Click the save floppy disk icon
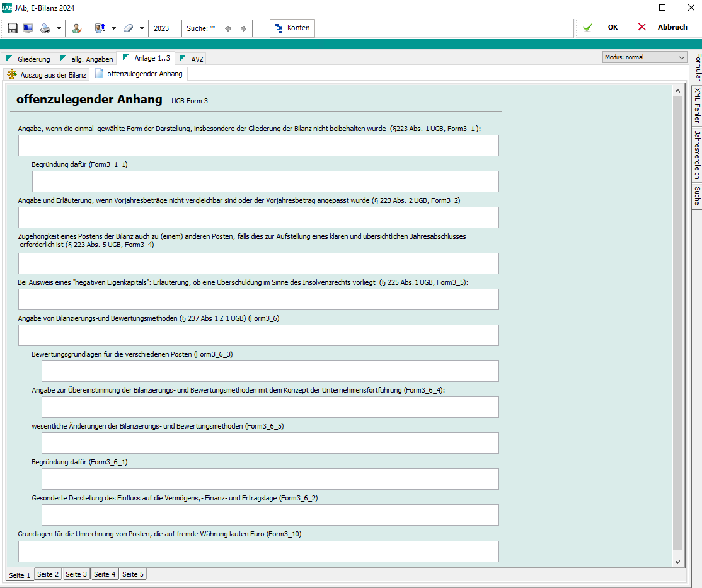This screenshot has width=702, height=588. coord(12,28)
